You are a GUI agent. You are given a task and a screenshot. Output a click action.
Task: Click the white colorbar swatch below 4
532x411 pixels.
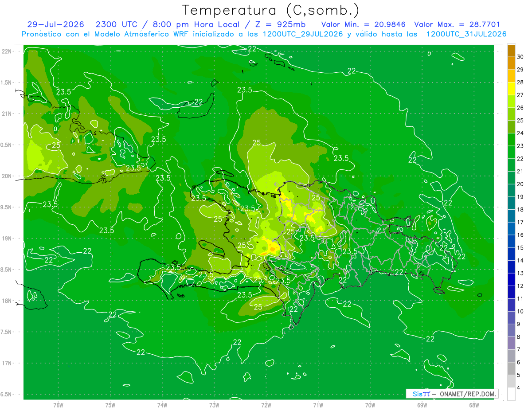(x=511, y=394)
